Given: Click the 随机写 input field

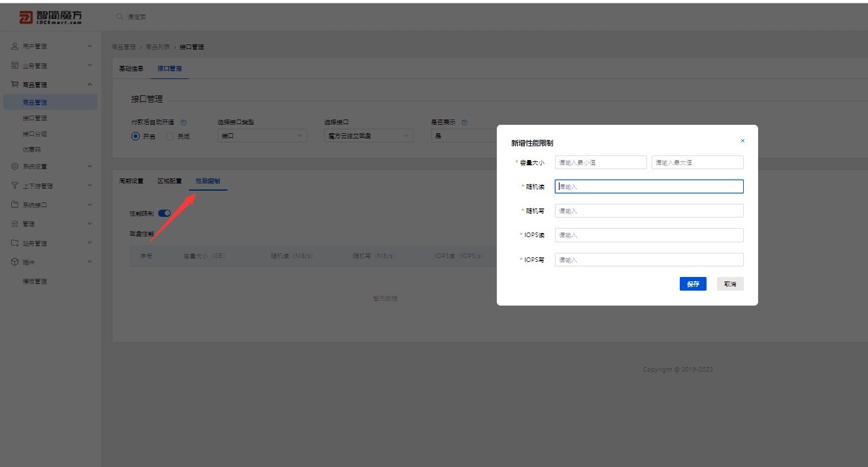Looking at the screenshot, I should coord(649,210).
